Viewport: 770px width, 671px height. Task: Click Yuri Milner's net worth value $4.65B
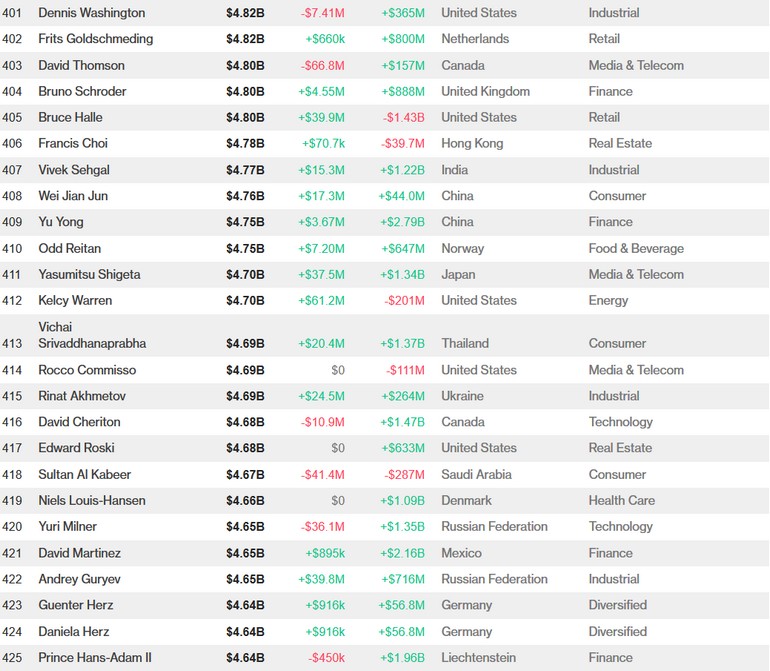pyautogui.click(x=245, y=526)
